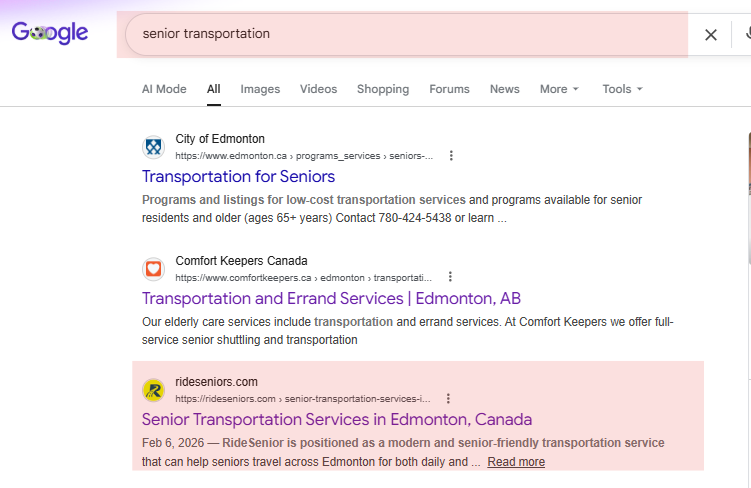Viewport: 751px width, 488px height.
Task: Open the AI Mode tab
Action: coord(164,89)
